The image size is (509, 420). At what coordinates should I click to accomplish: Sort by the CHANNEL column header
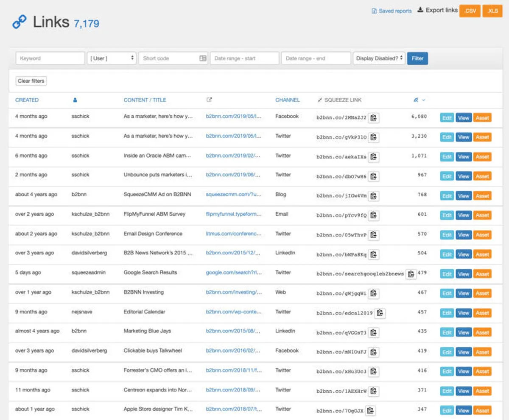tap(288, 100)
